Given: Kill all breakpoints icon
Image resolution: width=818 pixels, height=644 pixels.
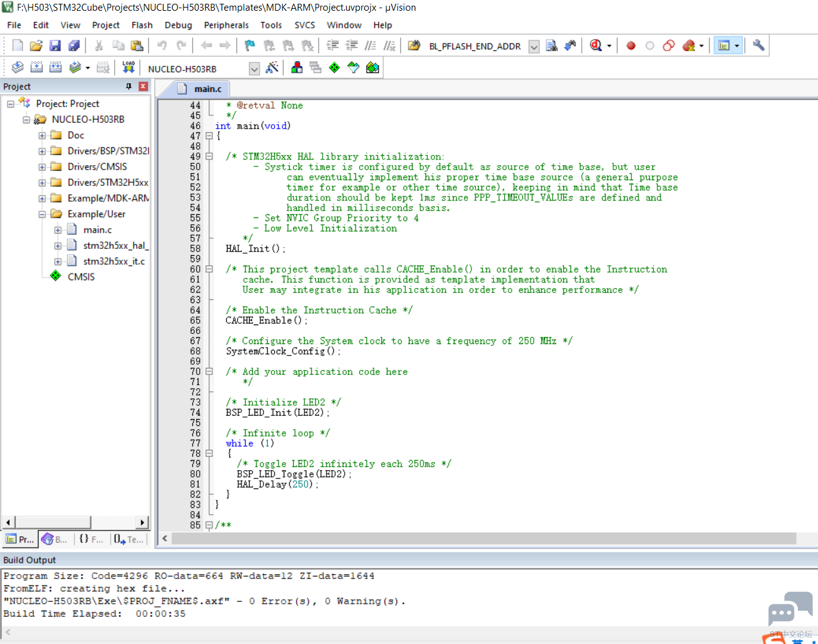Looking at the screenshot, I should 689,45.
